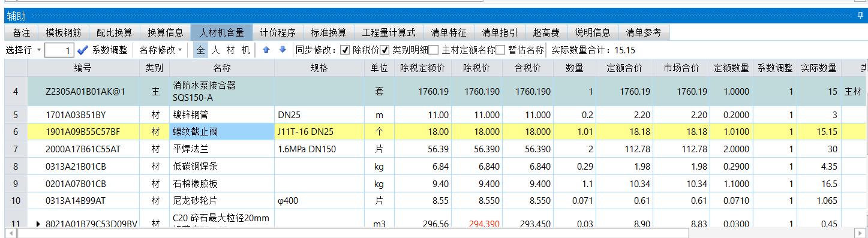The image size is (868, 238).
Task: Open the 清单指引 tab
Action: tap(500, 32)
